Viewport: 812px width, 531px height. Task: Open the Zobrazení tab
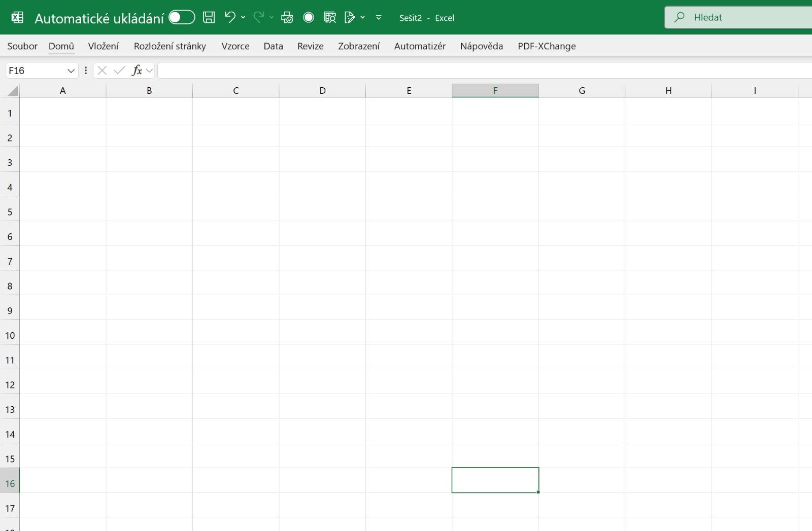click(x=359, y=46)
